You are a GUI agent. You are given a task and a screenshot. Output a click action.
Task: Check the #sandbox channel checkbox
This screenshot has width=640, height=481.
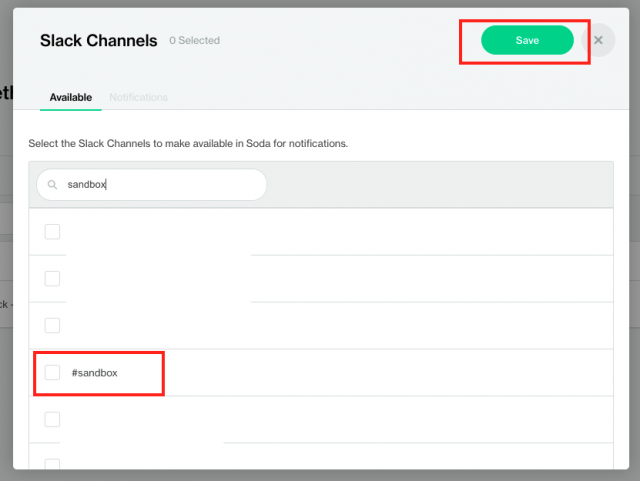tap(52, 373)
